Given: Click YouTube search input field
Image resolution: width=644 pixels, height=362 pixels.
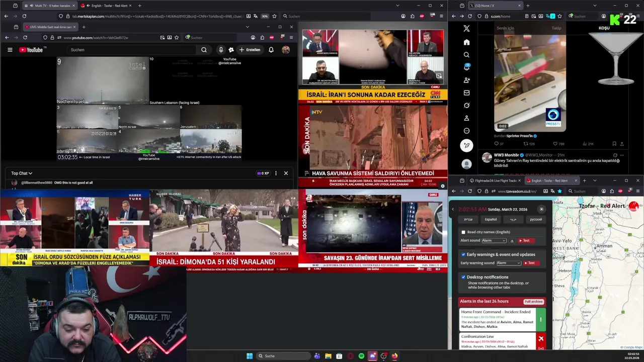Looking at the screenshot, I should (x=132, y=50).
